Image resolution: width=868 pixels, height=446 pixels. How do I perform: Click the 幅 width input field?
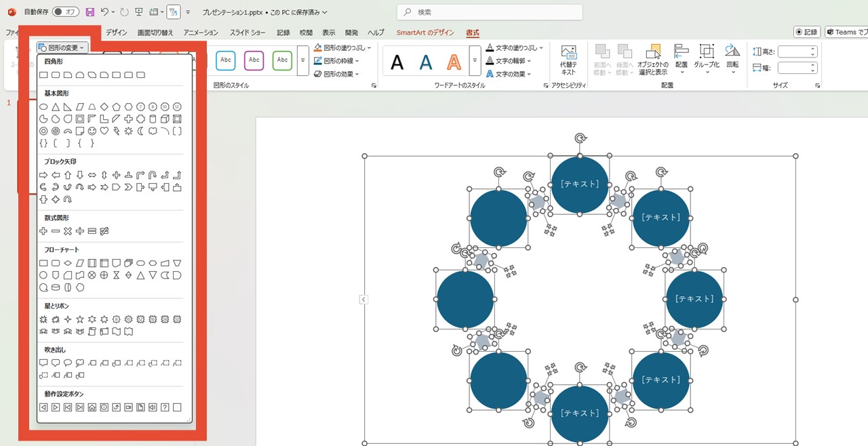pyautogui.click(x=797, y=67)
